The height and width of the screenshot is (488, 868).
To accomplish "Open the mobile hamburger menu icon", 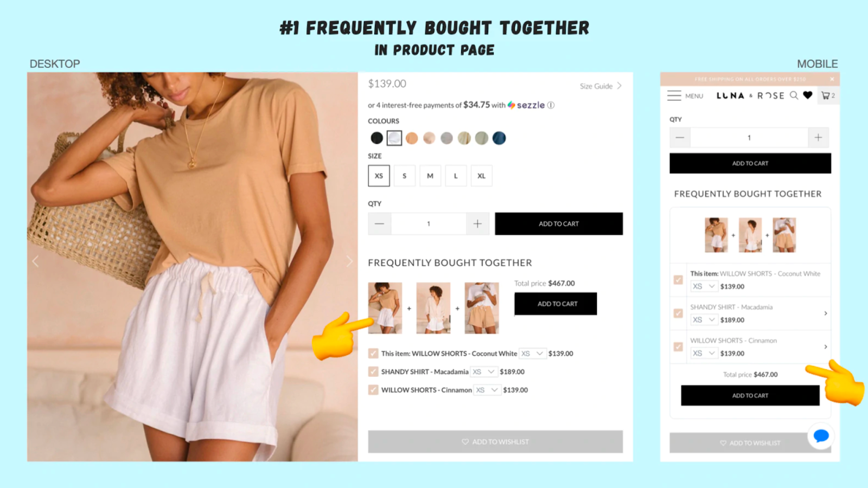I will tap(674, 95).
